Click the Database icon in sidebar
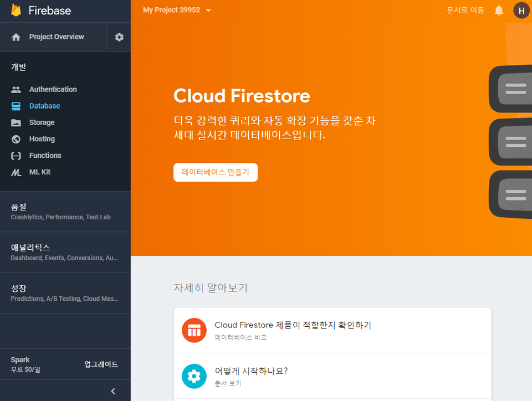 point(16,106)
